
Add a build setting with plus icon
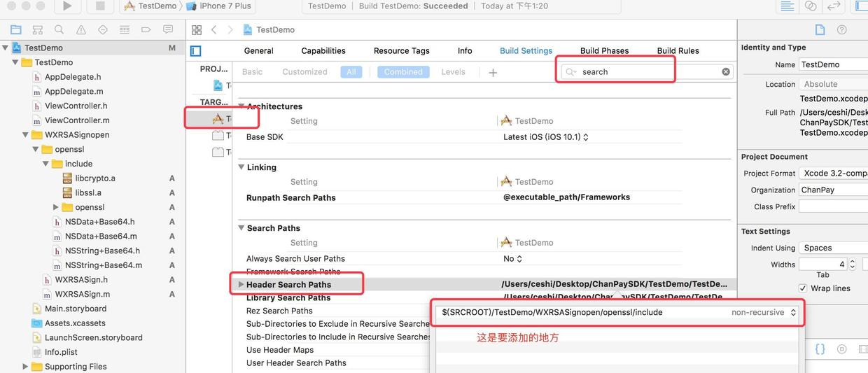point(493,72)
